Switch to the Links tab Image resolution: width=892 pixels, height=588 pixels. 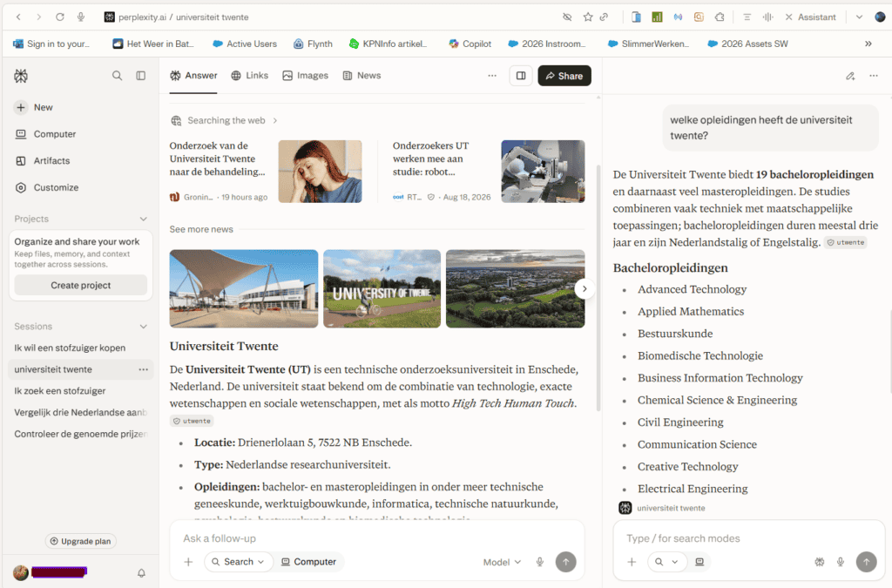(250, 76)
